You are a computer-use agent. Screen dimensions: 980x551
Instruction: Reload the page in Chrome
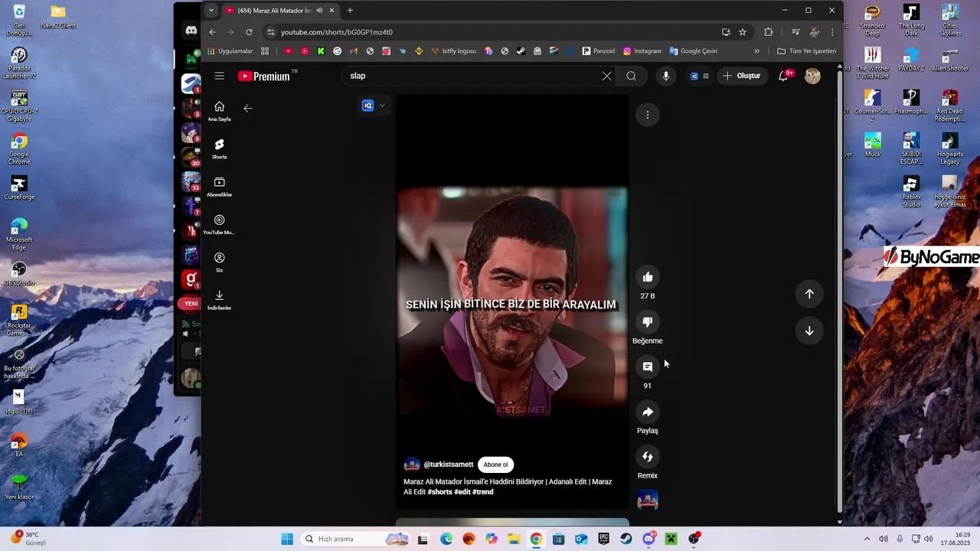[x=249, y=32]
